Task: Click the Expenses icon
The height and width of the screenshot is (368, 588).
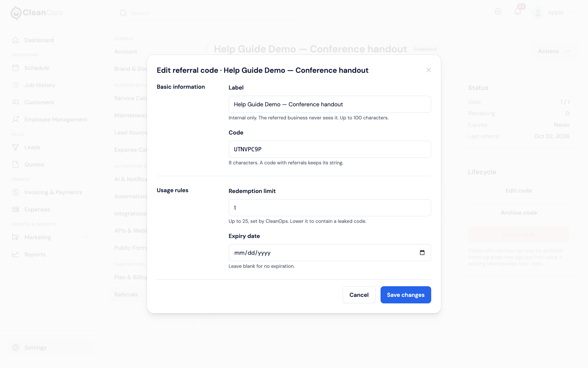Action: [16, 209]
